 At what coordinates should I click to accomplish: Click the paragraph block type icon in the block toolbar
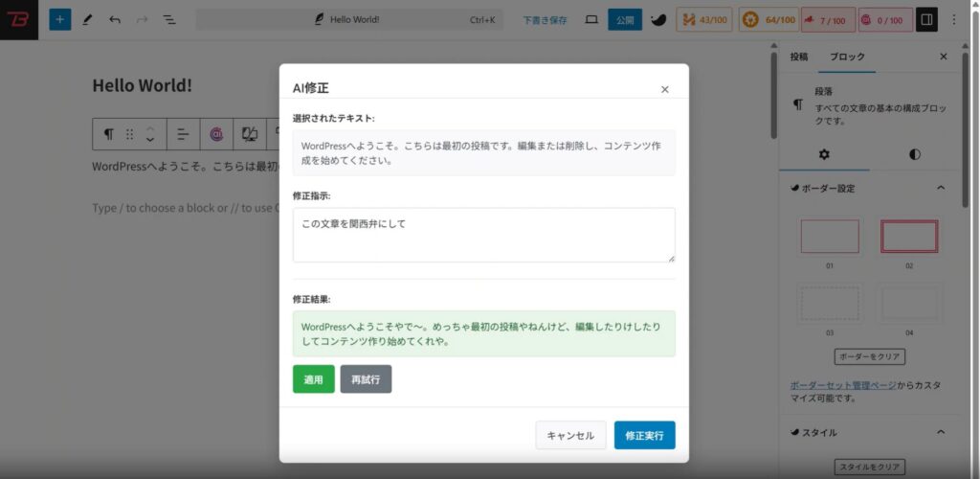(109, 134)
